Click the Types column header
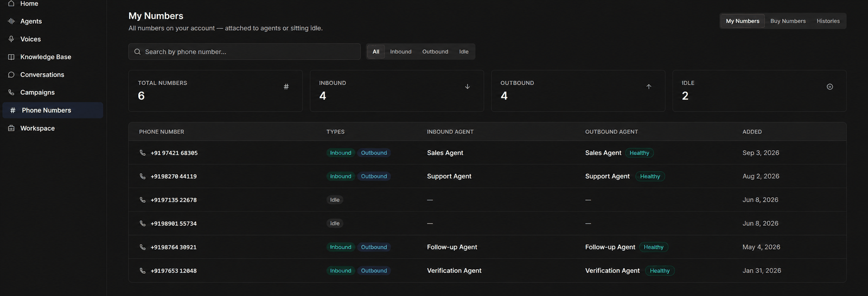868x296 pixels. pyautogui.click(x=335, y=132)
